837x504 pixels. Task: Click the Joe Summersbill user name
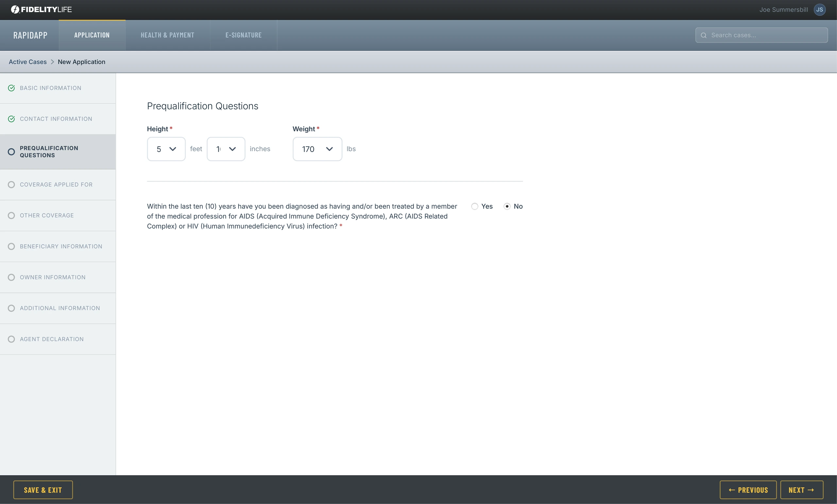point(783,9)
